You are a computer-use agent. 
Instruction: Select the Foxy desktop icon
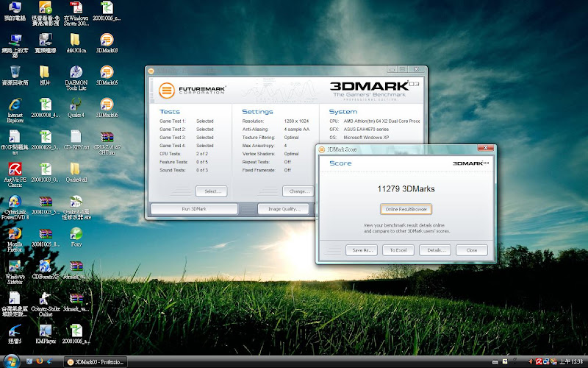[76, 236]
